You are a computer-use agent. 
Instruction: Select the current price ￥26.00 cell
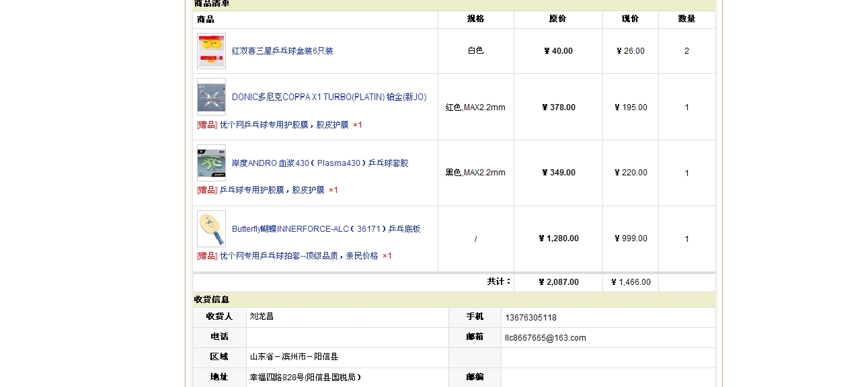point(631,51)
